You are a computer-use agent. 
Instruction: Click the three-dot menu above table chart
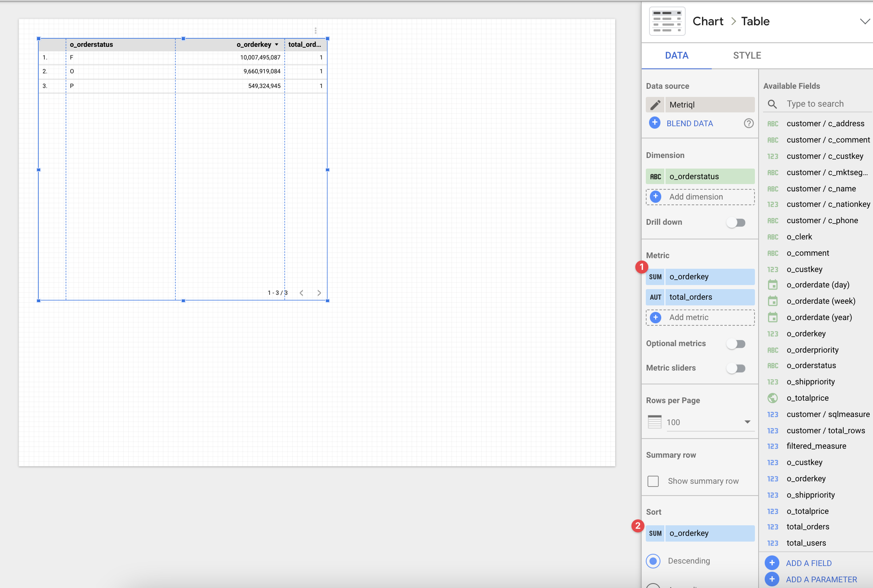pyautogui.click(x=316, y=31)
